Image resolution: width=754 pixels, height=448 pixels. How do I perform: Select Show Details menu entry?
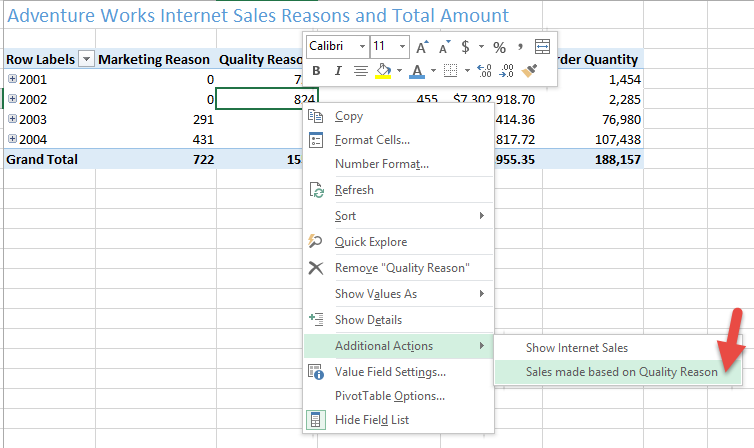click(x=399, y=320)
